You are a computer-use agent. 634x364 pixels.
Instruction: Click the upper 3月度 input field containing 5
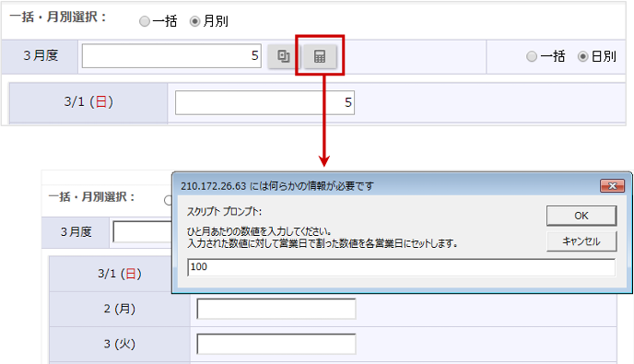coord(171,56)
